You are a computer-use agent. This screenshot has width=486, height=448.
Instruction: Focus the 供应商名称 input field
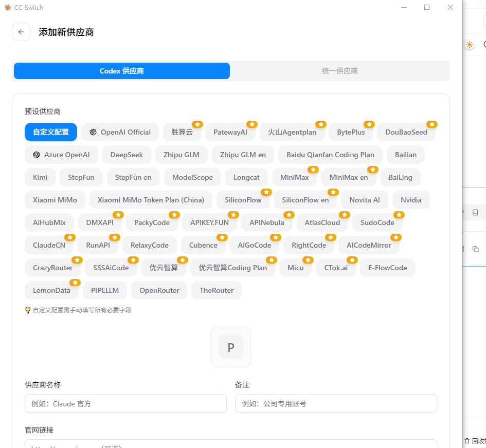click(x=125, y=403)
